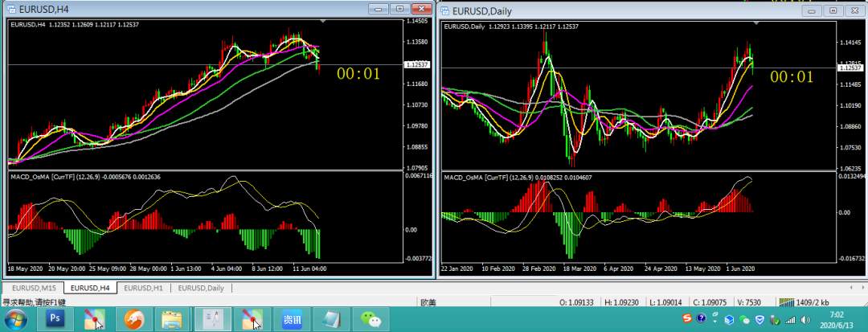Click the chart shift triangle in H4 chart

[323, 20]
